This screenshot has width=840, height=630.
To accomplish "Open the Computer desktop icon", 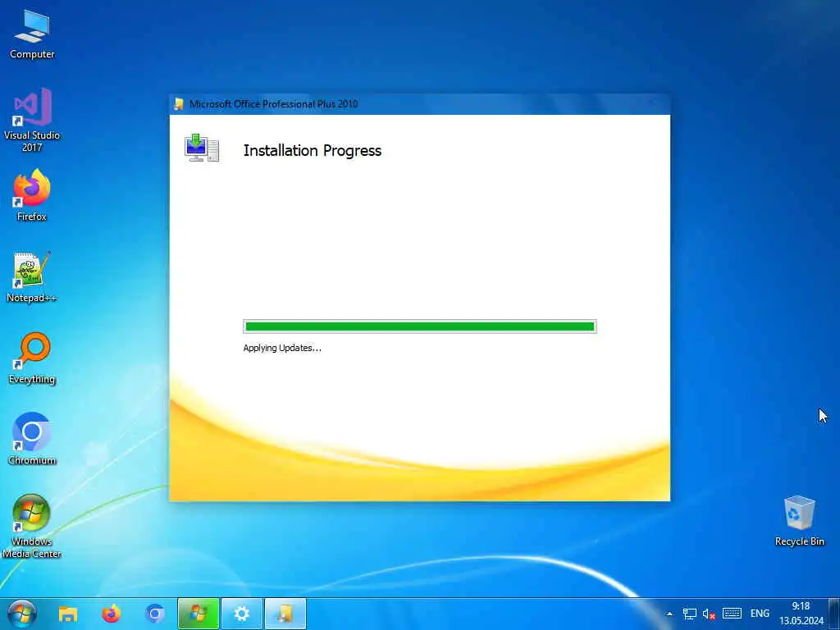I will [32, 34].
